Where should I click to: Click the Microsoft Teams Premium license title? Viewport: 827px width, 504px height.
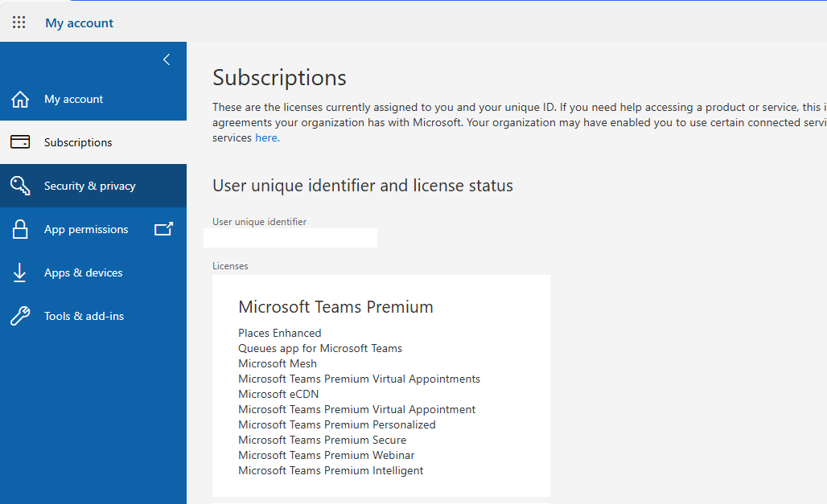335,307
